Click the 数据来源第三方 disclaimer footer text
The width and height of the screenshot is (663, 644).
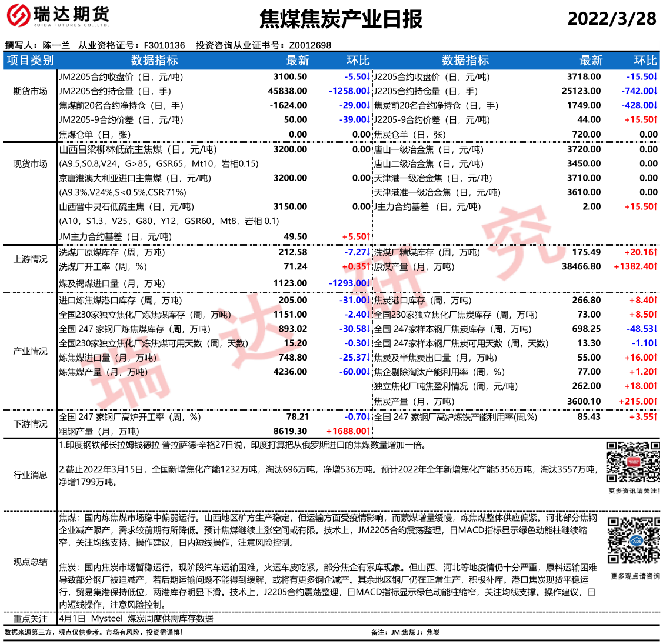click(x=94, y=633)
